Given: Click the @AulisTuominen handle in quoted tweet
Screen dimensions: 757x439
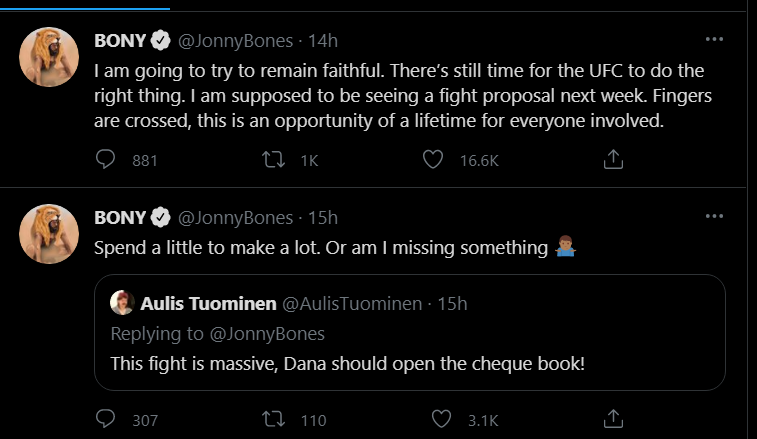Looking at the screenshot, I should pyautogui.click(x=347, y=303).
